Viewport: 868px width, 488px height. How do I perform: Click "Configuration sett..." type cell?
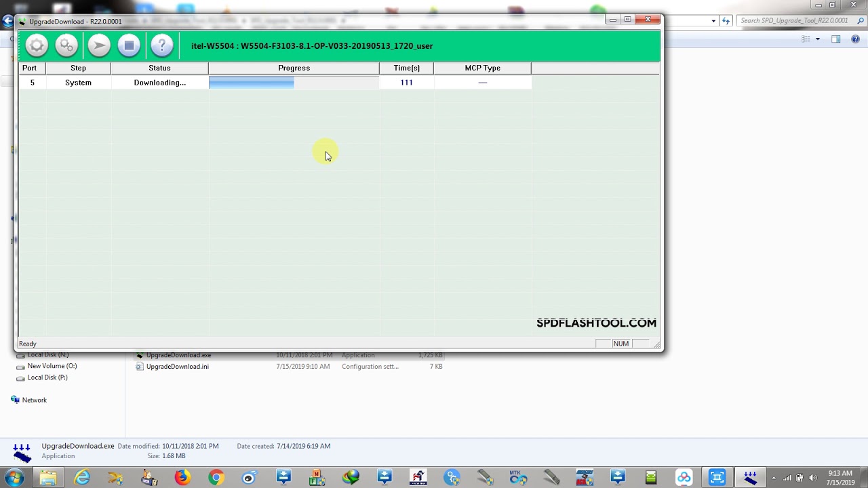[x=370, y=367]
